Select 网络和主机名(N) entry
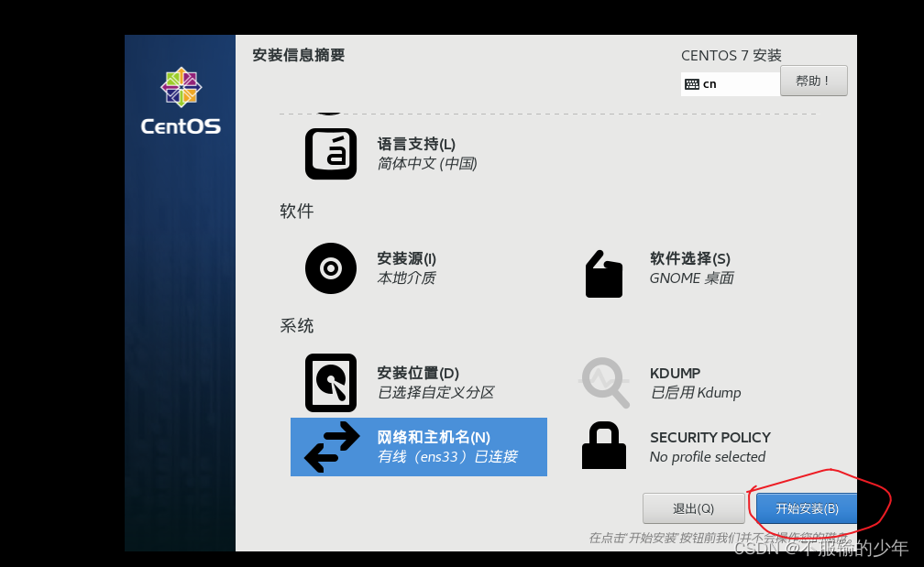 pyautogui.click(x=419, y=447)
